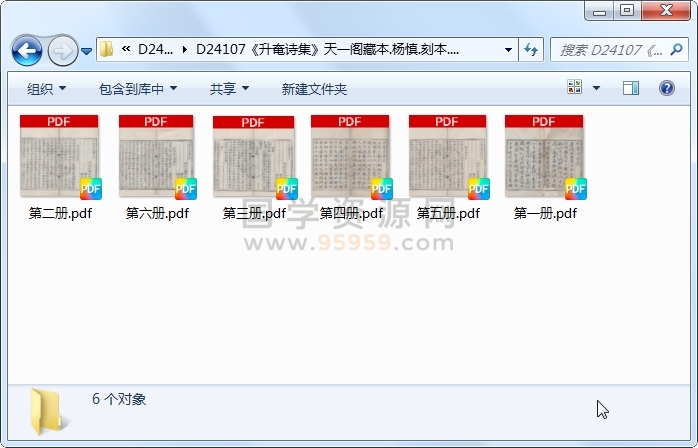Open the more view options dropdown arrow

597,88
